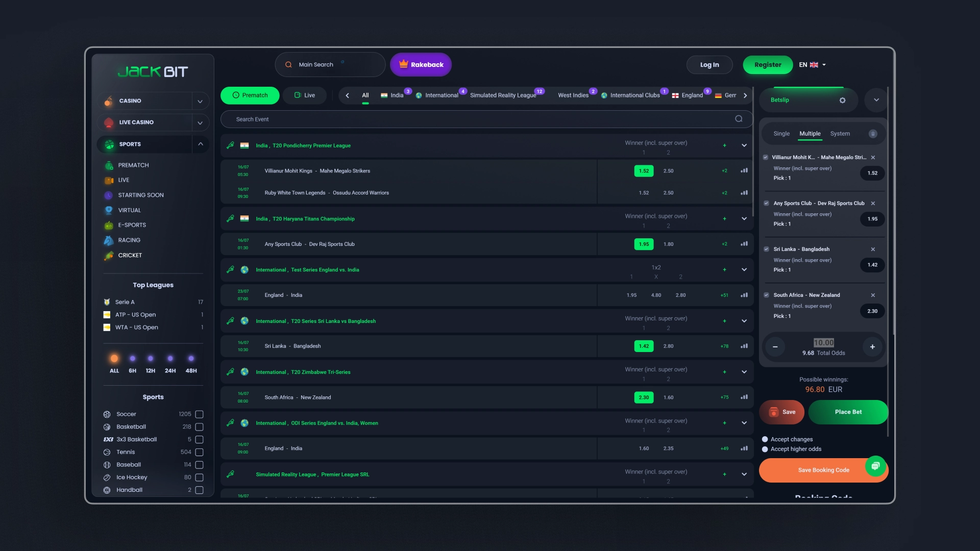Screen dimensions: 980x551
Task: Switch betslip to System tab
Action: 840,134
